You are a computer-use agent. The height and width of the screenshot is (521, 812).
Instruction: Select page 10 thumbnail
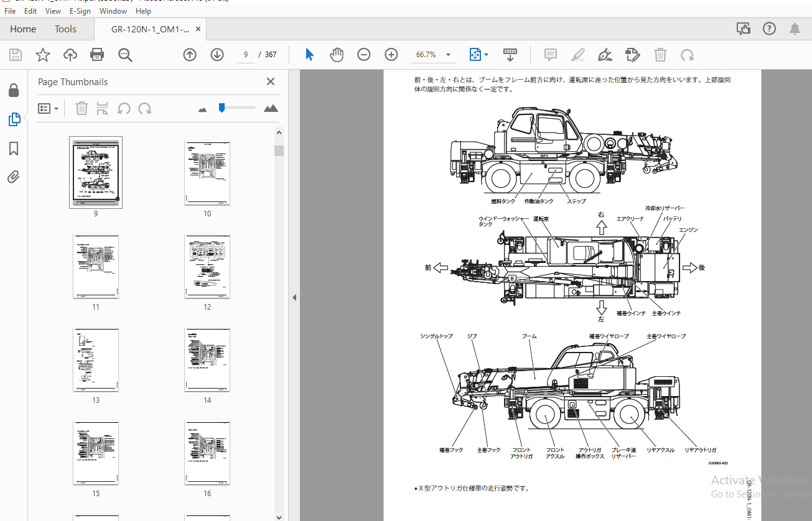pos(207,173)
